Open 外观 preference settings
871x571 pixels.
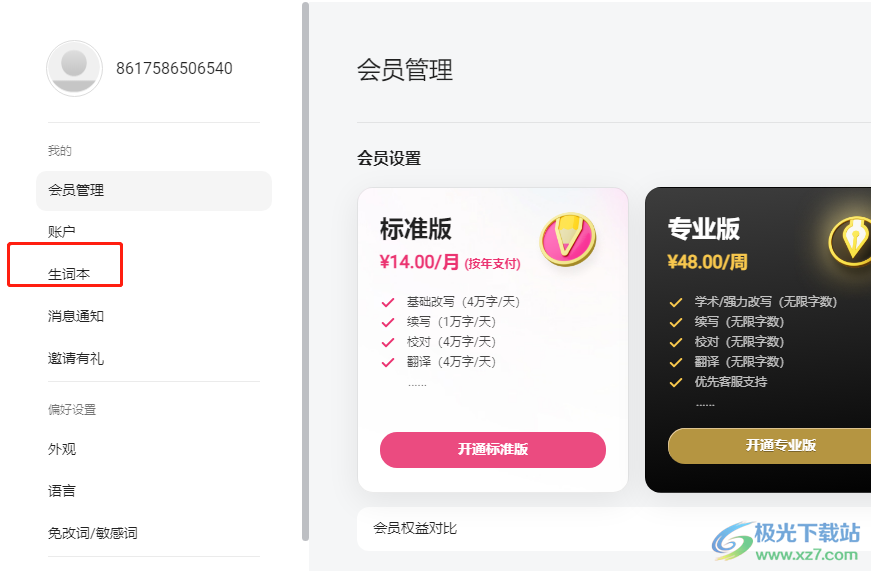pos(62,449)
